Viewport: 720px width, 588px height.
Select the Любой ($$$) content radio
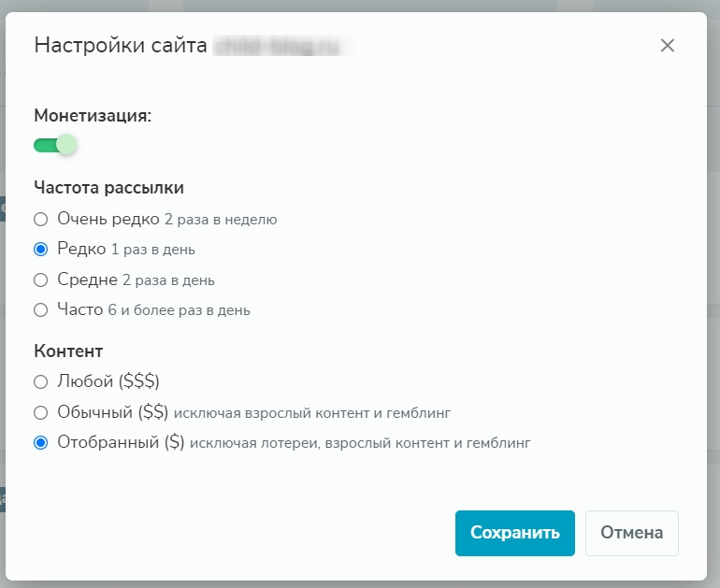coord(40,381)
